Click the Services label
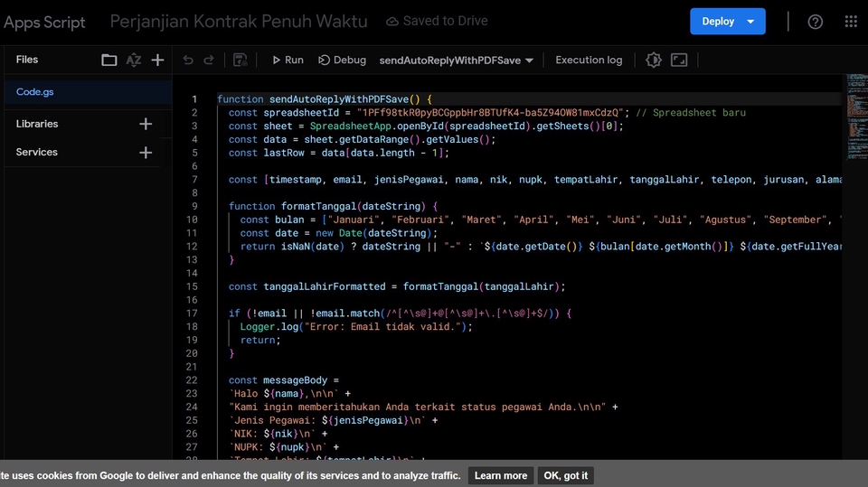The width and height of the screenshot is (868, 487). point(36,152)
